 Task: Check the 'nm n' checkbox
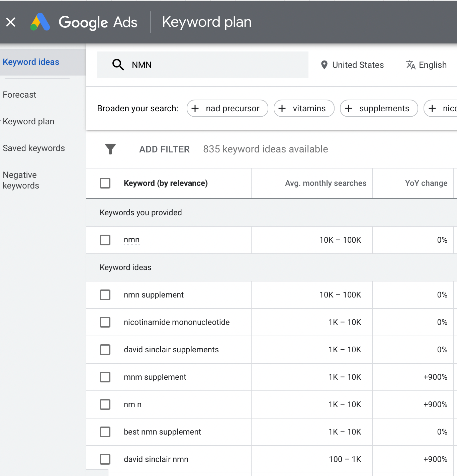coord(105,404)
